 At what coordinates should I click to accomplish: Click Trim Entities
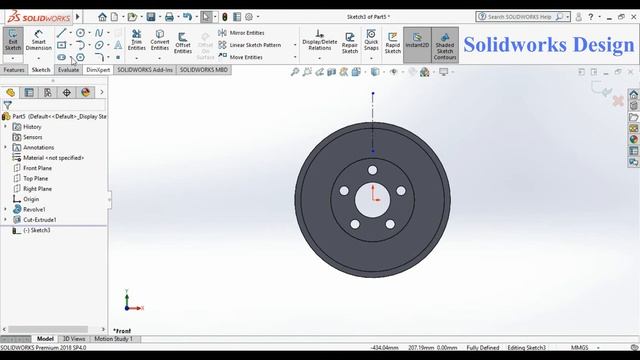pyautogui.click(x=137, y=40)
